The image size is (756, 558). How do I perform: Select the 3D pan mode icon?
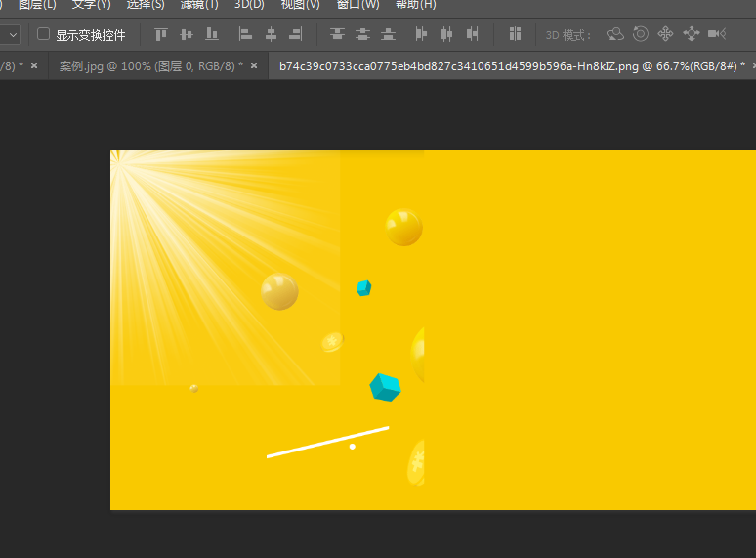pos(666,35)
